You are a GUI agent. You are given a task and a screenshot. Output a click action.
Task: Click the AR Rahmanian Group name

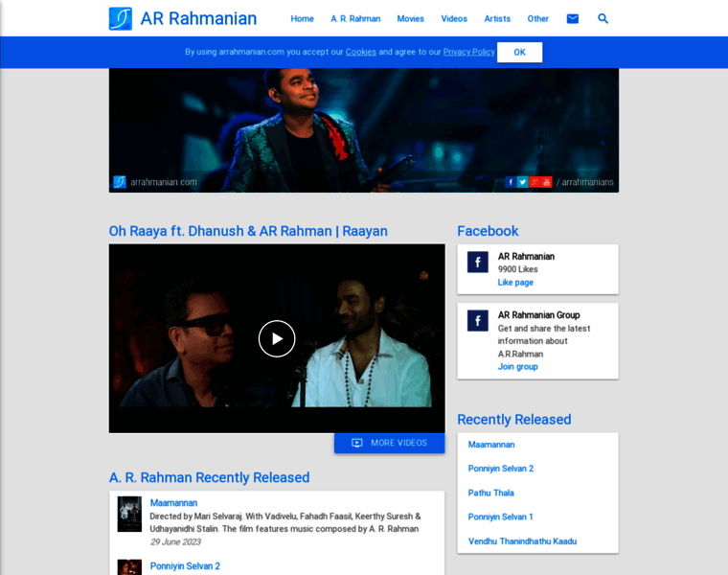coord(539,315)
